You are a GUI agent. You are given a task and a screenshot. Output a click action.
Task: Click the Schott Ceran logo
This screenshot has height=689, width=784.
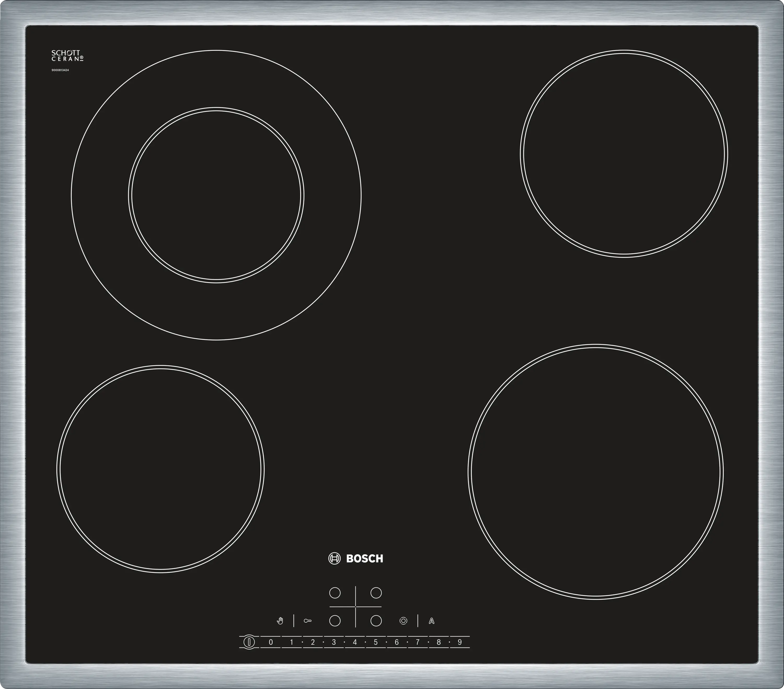pos(67,56)
